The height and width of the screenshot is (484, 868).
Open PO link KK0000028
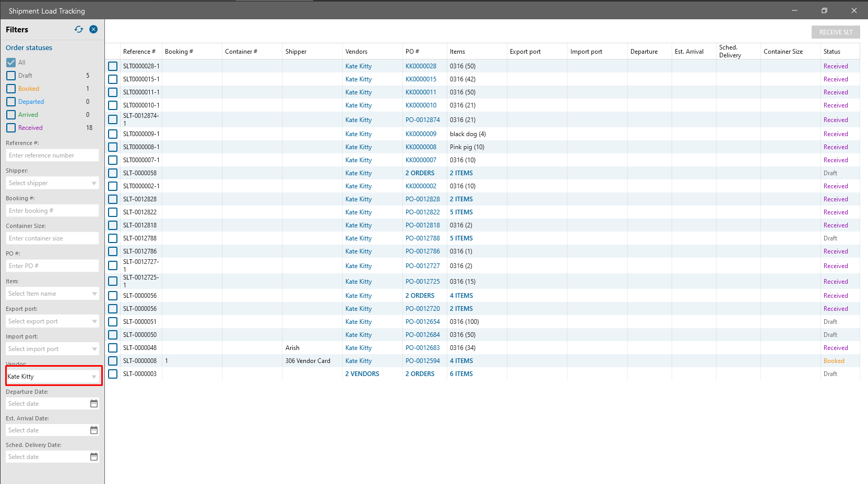(421, 66)
